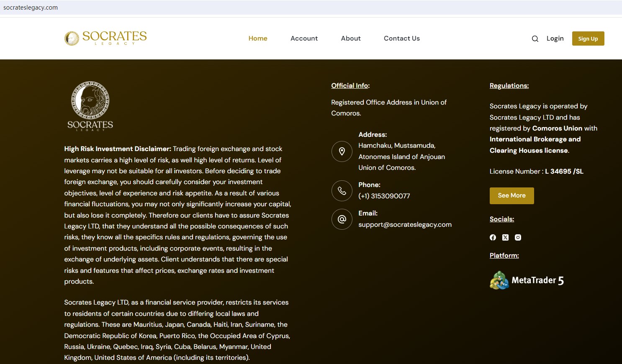This screenshot has height=364, width=622.
Task: Click the Atonomes Island of Anjouan line
Action: (402, 157)
